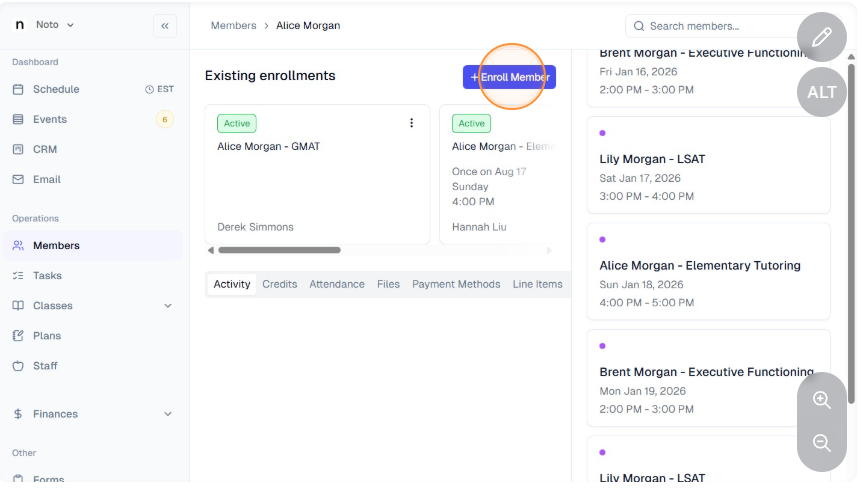This screenshot has width=862, height=491.
Task: Switch to the Files tab
Action: 388,284
